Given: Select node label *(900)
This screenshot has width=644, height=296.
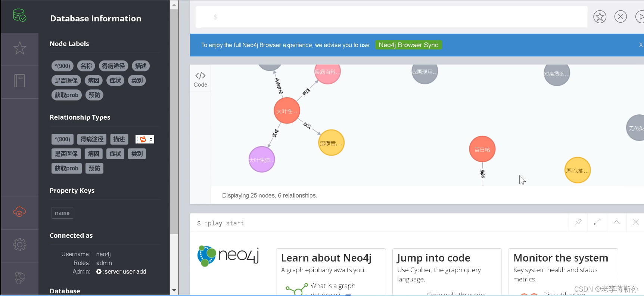Looking at the screenshot, I should (62, 66).
